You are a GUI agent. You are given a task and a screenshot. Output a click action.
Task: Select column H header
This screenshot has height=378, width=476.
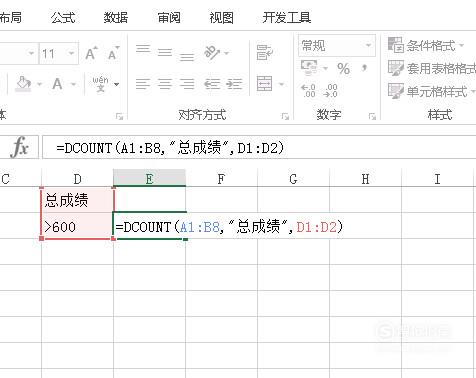(x=365, y=179)
